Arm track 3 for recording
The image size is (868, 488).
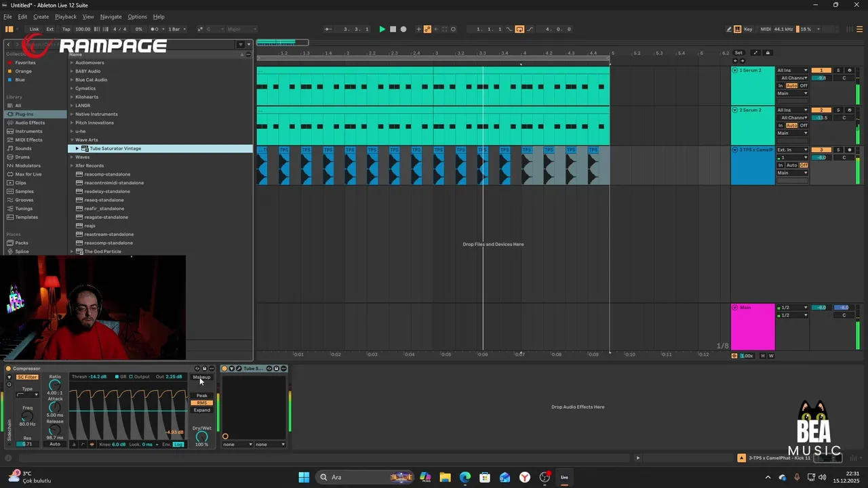click(x=850, y=150)
